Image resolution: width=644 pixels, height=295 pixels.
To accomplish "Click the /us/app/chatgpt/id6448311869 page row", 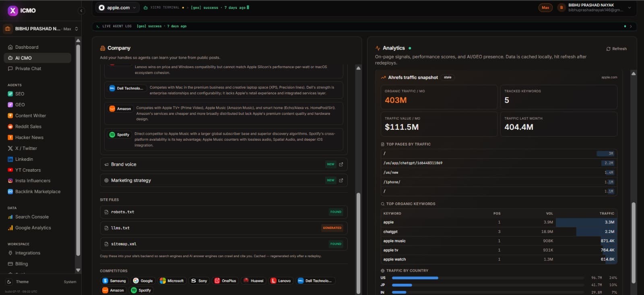I will 499,163.
